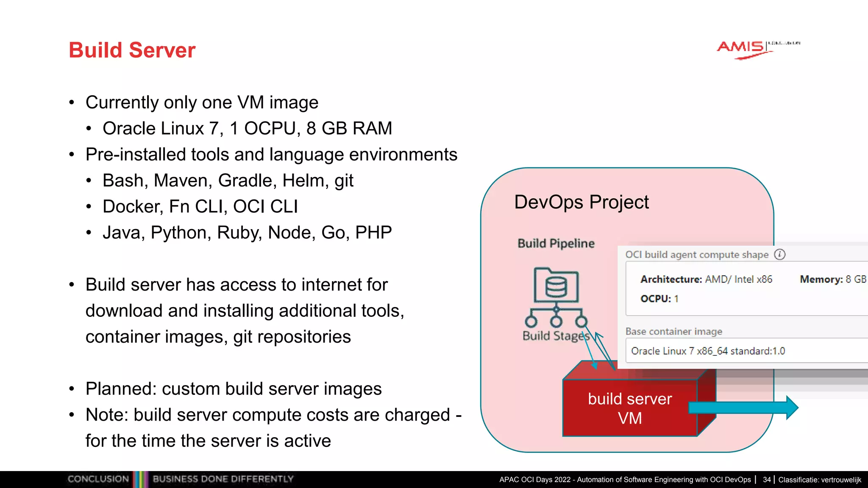Click 'Bash, Maven, Gradle, Helm, git' line
Screen dimensions: 868x488
228,181
